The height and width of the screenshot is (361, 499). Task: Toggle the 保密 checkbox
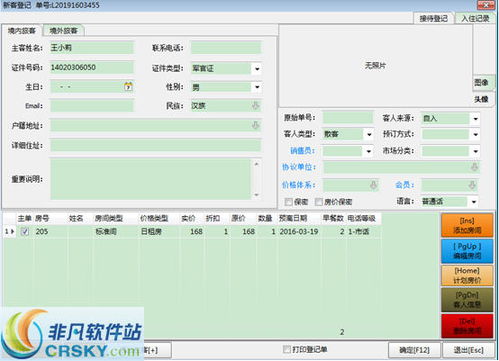[288, 202]
